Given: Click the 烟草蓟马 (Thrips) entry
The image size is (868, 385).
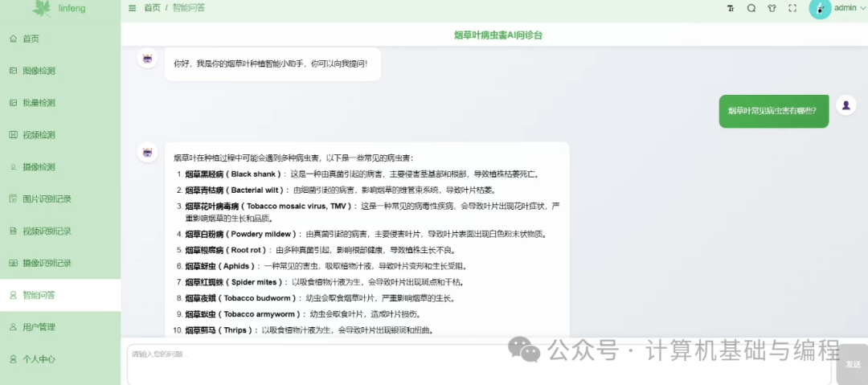Looking at the screenshot, I should coord(309,330).
